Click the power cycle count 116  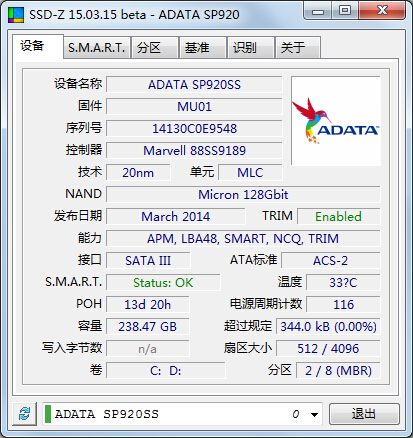tap(343, 305)
